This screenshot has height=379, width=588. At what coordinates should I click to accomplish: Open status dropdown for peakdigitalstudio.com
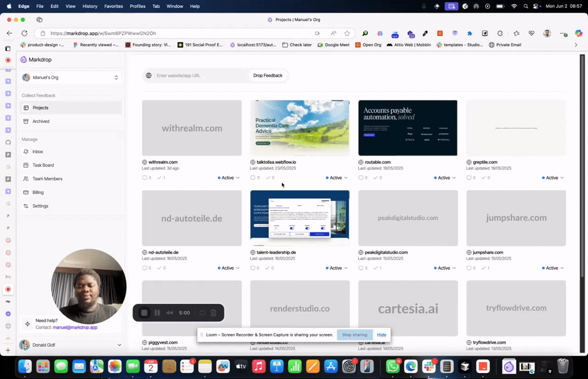(x=445, y=268)
